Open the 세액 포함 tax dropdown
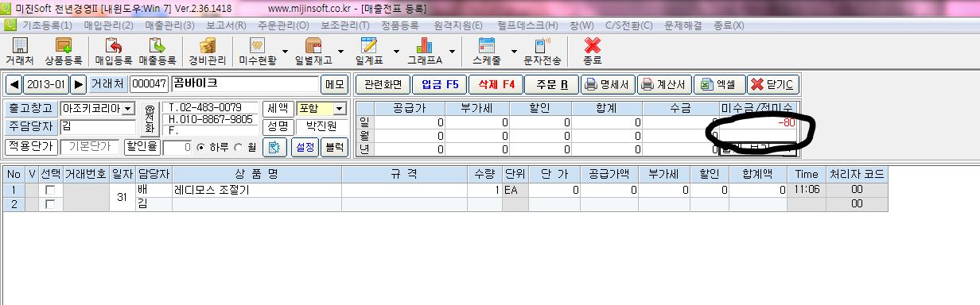The width and height of the screenshot is (980, 305). (340, 109)
